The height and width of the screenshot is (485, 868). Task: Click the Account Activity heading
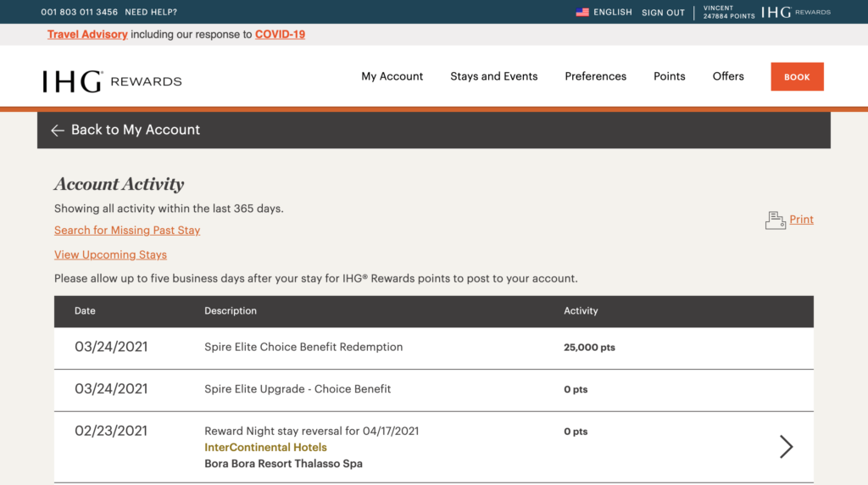(x=119, y=184)
